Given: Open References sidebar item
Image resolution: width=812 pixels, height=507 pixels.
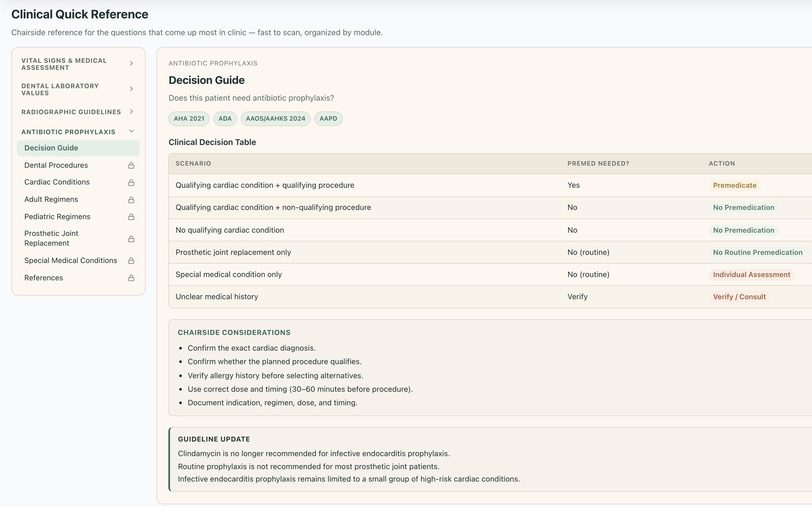Looking at the screenshot, I should (x=78, y=278).
